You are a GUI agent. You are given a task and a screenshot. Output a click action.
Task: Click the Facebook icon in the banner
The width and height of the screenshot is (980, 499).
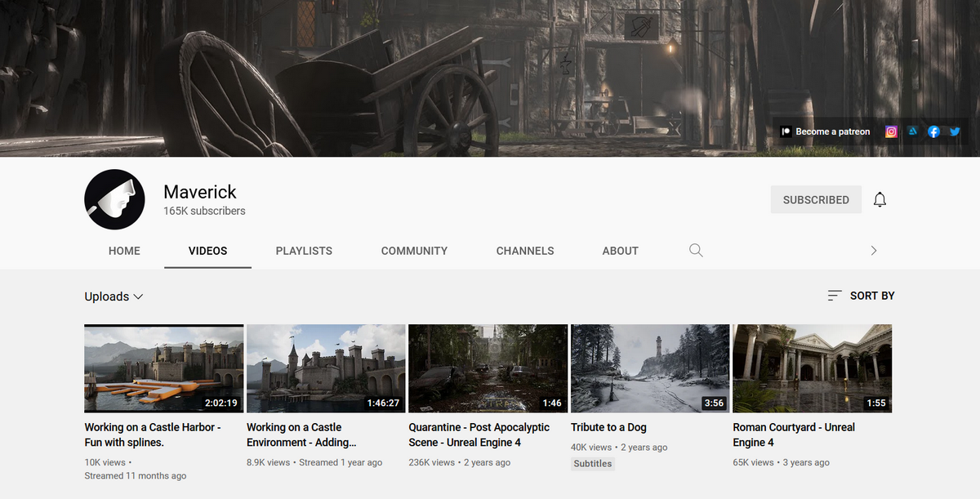click(933, 131)
